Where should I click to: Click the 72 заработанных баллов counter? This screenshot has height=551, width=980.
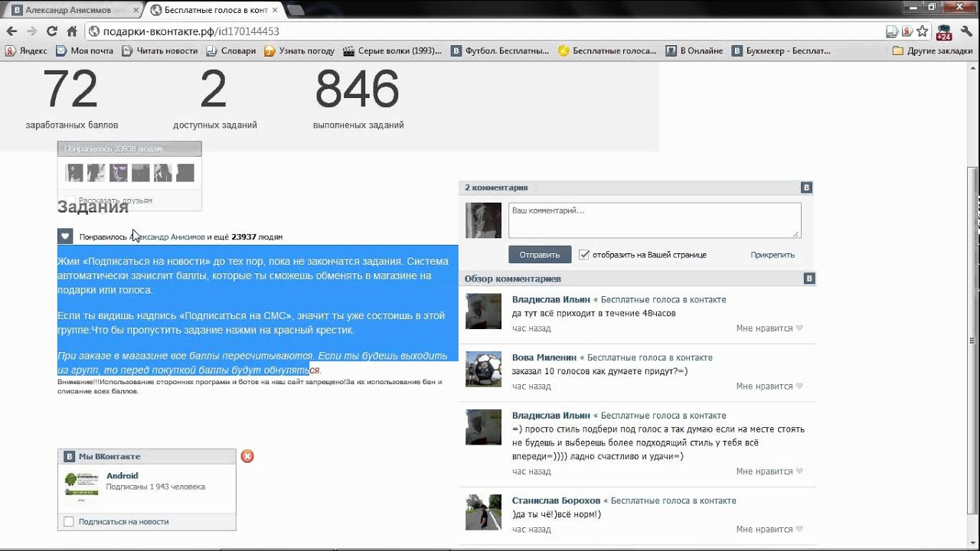(x=71, y=98)
